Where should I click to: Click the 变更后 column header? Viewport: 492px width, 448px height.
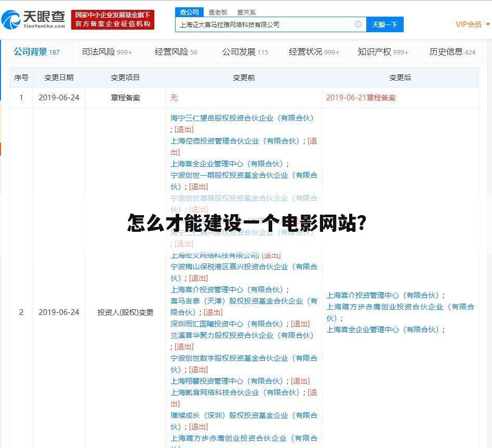coord(400,77)
